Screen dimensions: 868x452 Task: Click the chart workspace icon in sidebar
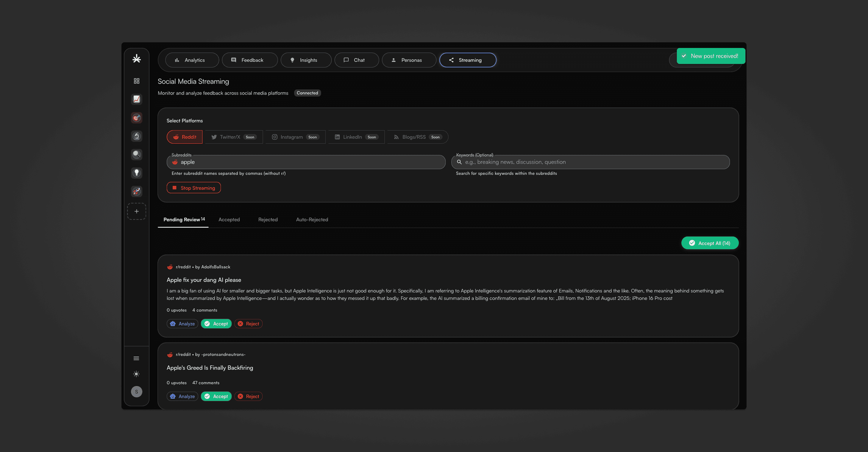(x=136, y=99)
